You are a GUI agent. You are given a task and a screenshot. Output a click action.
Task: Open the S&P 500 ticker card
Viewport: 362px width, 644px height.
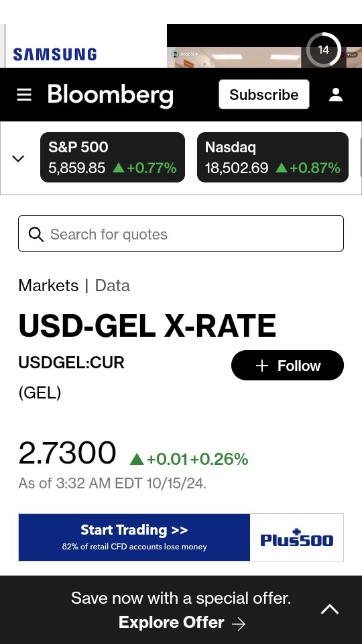[113, 157]
